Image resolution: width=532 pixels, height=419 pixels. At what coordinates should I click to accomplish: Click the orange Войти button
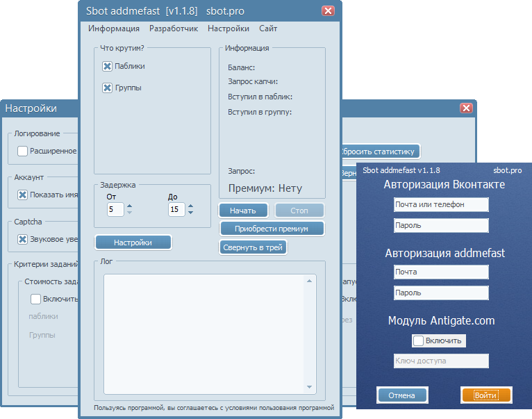[x=486, y=395]
